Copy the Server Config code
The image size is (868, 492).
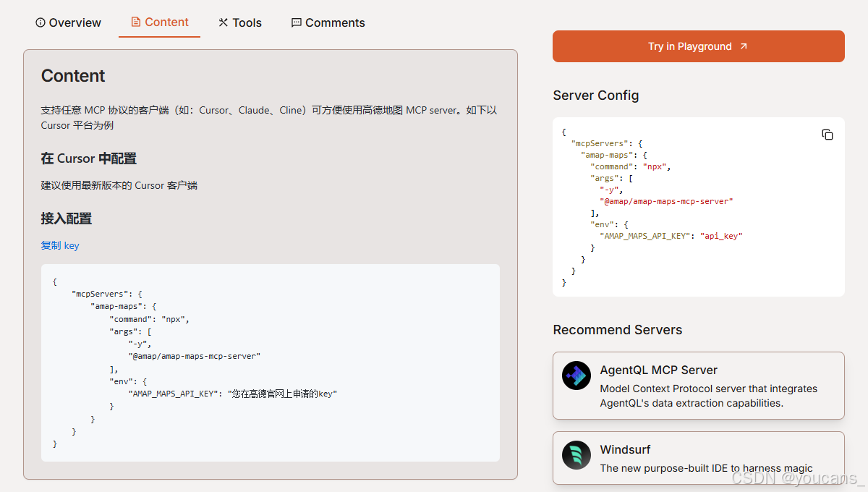pyautogui.click(x=827, y=135)
